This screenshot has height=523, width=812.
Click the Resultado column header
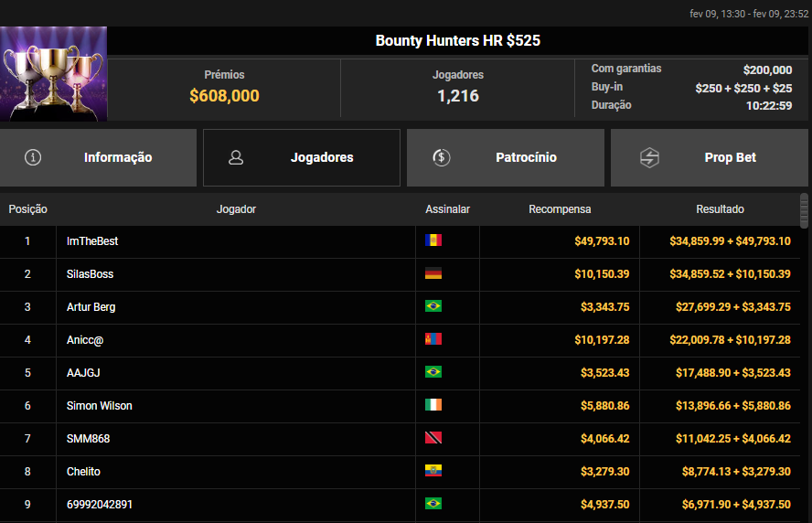point(720,209)
